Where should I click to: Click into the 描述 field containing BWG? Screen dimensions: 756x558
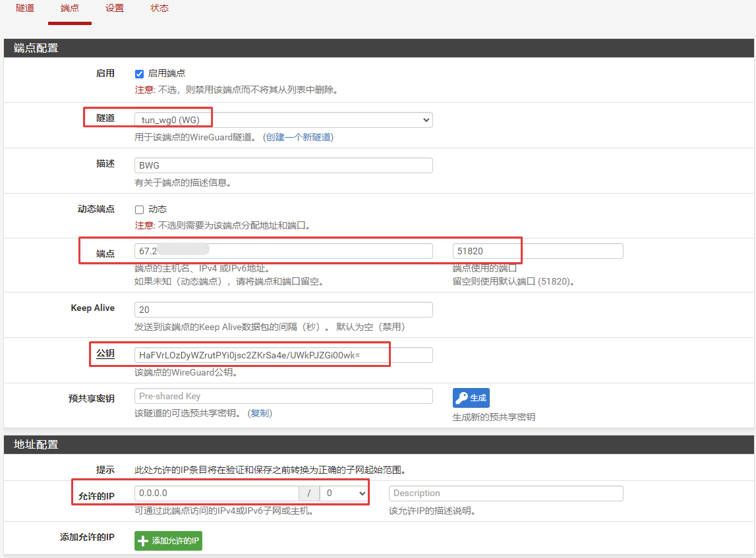click(283, 165)
